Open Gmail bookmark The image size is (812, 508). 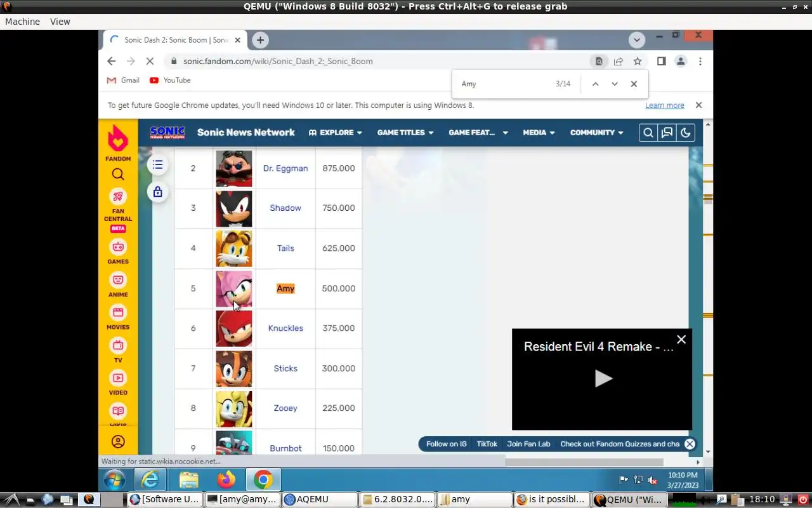[x=123, y=80]
